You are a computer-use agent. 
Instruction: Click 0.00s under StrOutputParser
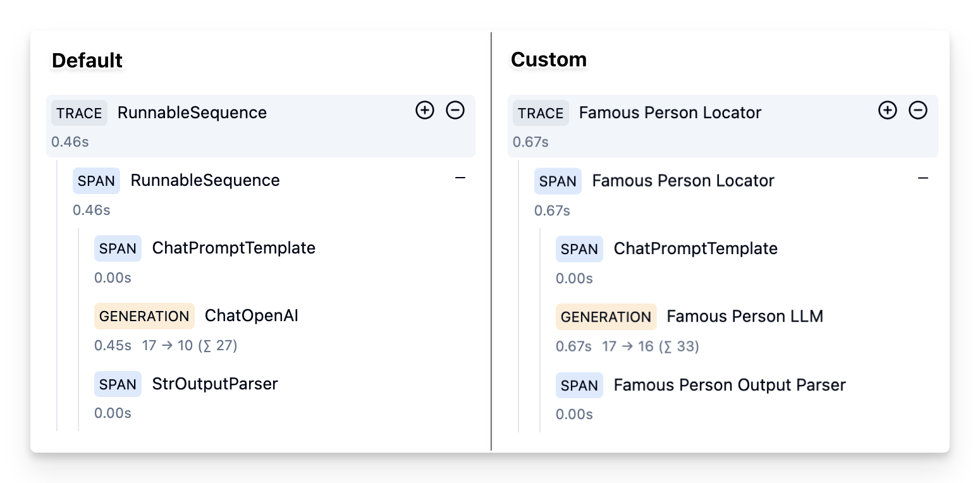(113, 413)
